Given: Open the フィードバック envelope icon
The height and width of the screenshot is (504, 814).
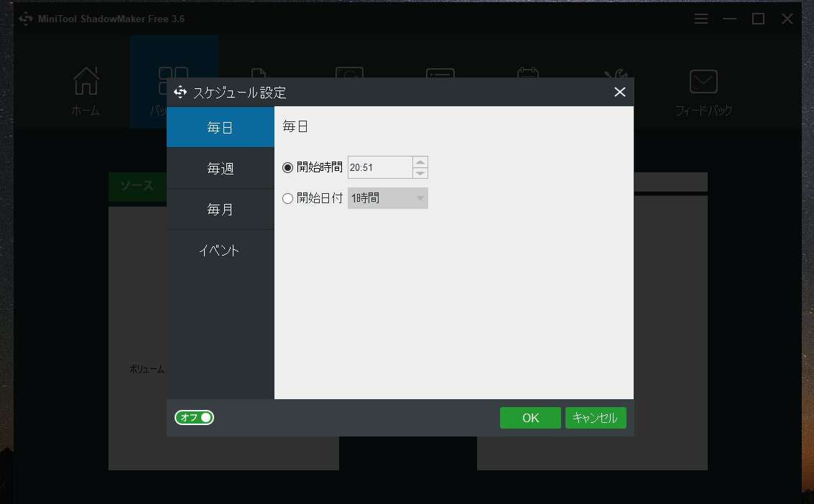Looking at the screenshot, I should click(x=703, y=81).
